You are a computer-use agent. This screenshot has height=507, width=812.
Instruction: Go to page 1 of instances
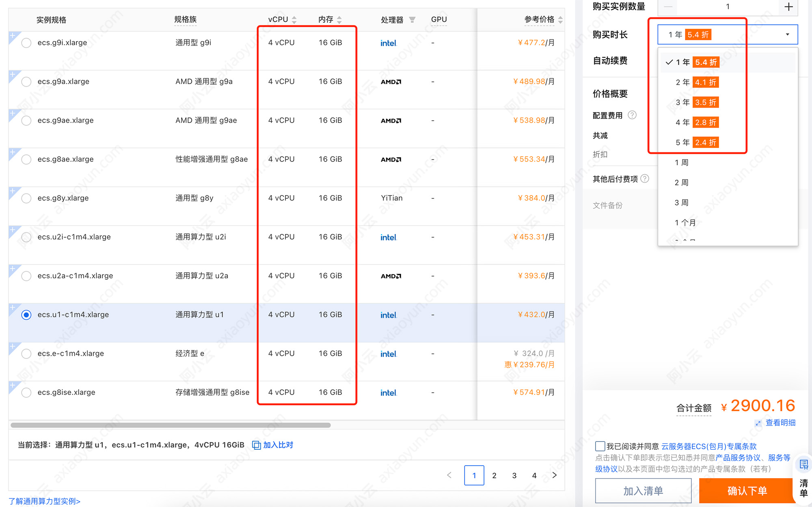[474, 475]
